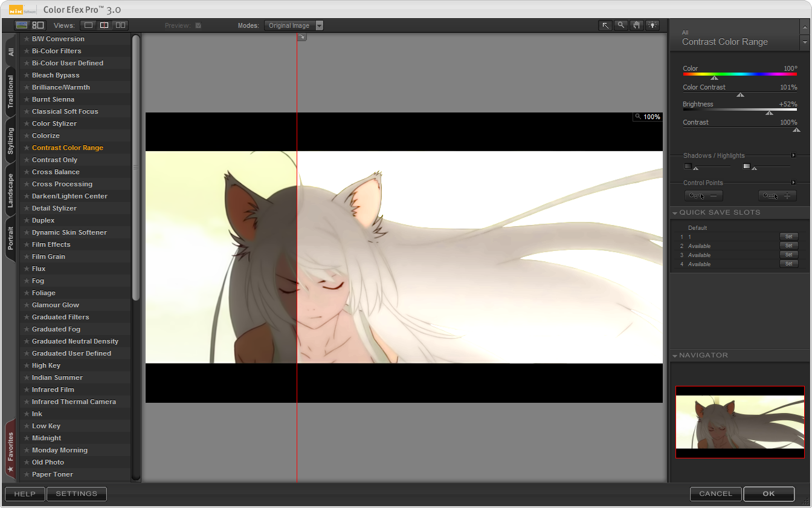Star the Bleach Bypass filter as favorite

point(27,75)
